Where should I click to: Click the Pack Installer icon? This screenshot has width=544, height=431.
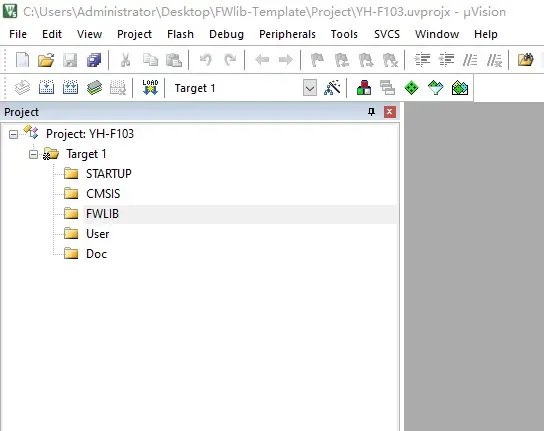(x=460, y=88)
